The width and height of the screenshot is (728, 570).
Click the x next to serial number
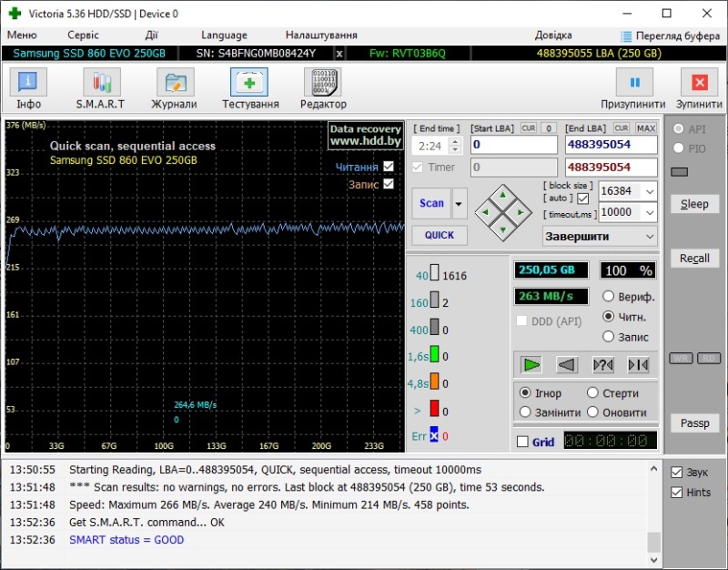339,54
